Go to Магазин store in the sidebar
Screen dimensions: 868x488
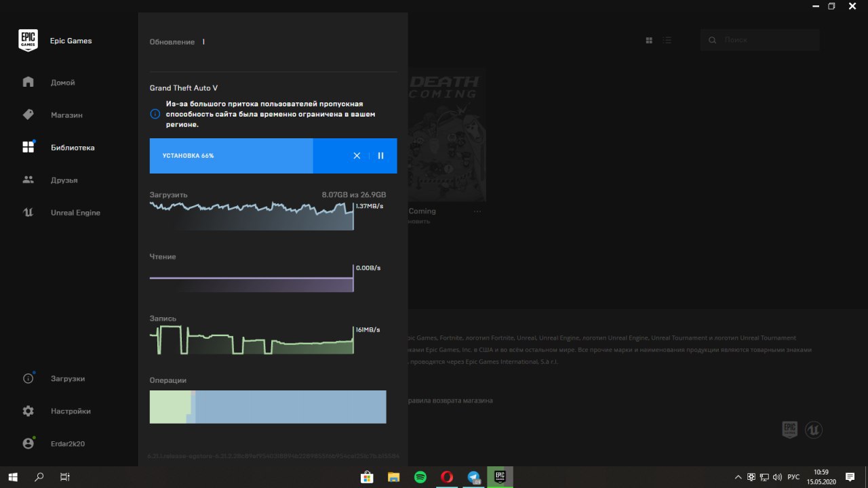click(x=66, y=115)
